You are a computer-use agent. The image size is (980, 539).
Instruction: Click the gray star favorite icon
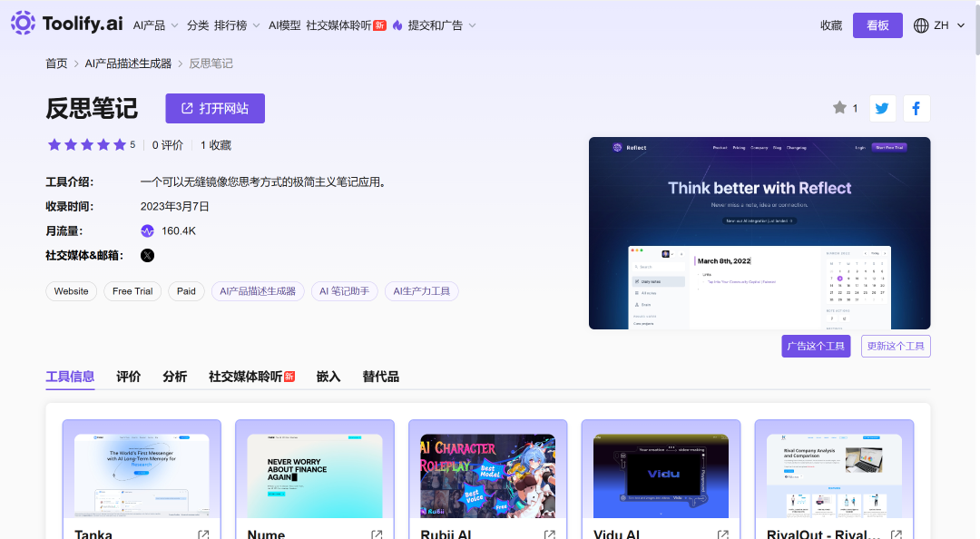pos(839,108)
